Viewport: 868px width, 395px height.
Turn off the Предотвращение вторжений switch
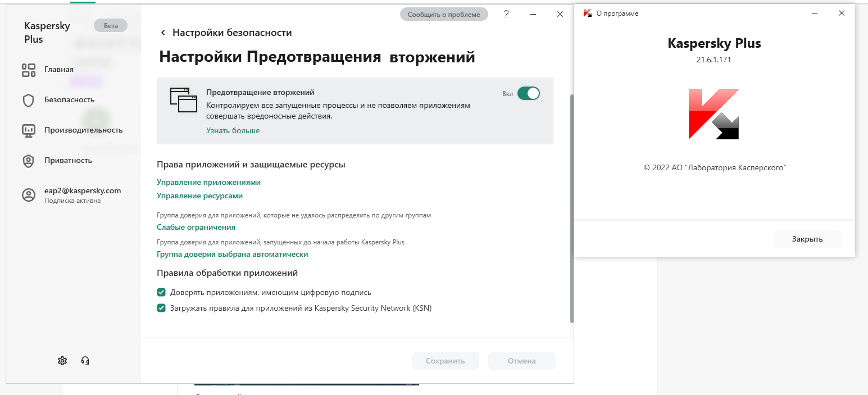point(529,93)
